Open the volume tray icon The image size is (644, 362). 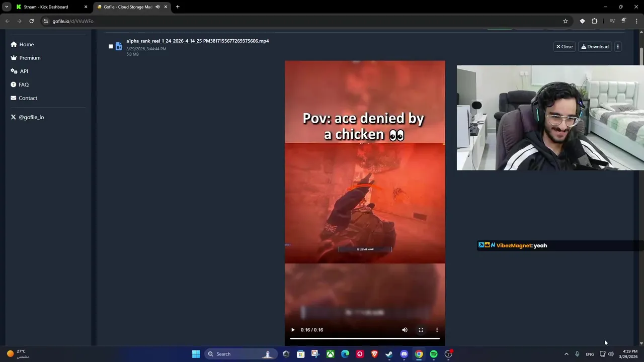point(611,354)
